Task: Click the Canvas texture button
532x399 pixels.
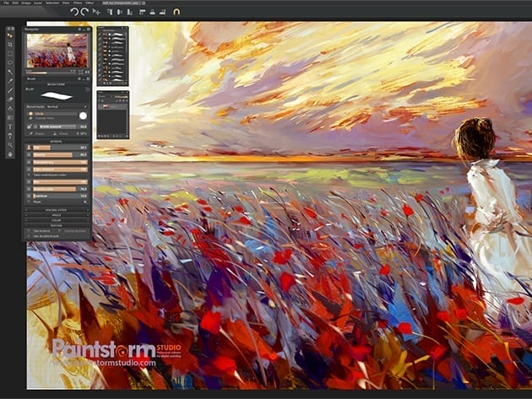Action: (x=74, y=230)
